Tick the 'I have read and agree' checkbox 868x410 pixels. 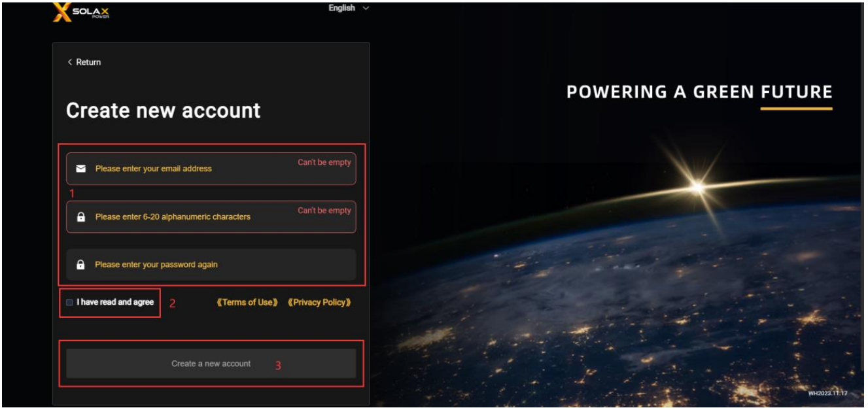(69, 302)
